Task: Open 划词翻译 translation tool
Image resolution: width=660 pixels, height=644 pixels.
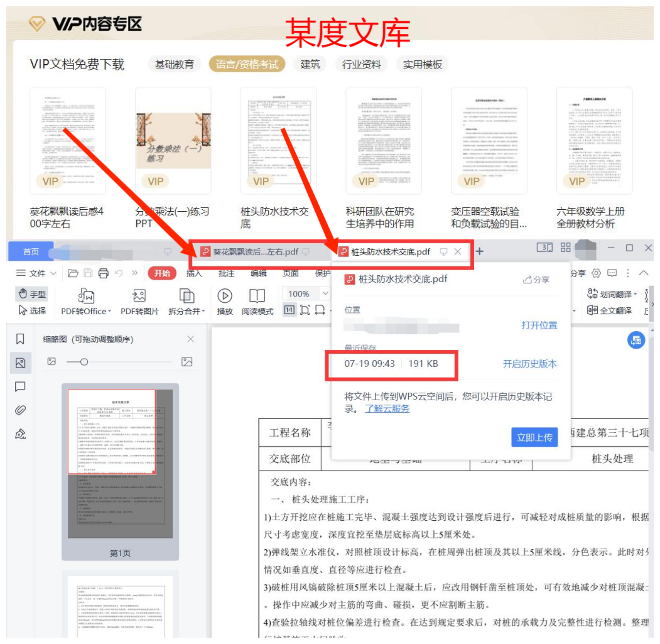Action: (612, 294)
